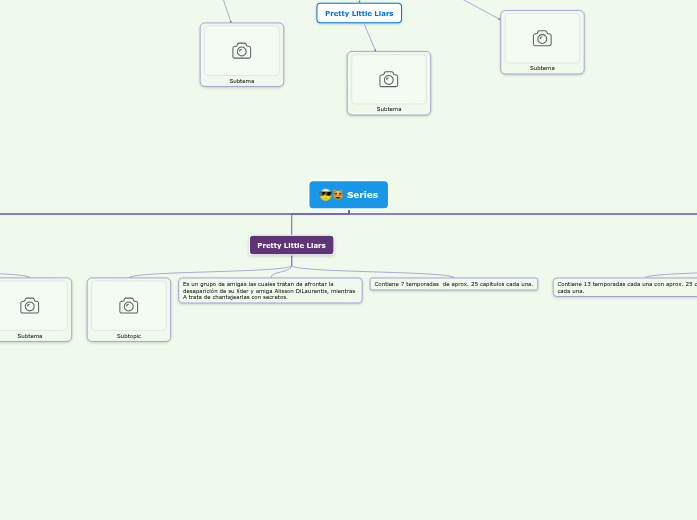The image size is (697, 520).
Task: Click the sunglasses emoji on Series node
Action: [x=326, y=195]
